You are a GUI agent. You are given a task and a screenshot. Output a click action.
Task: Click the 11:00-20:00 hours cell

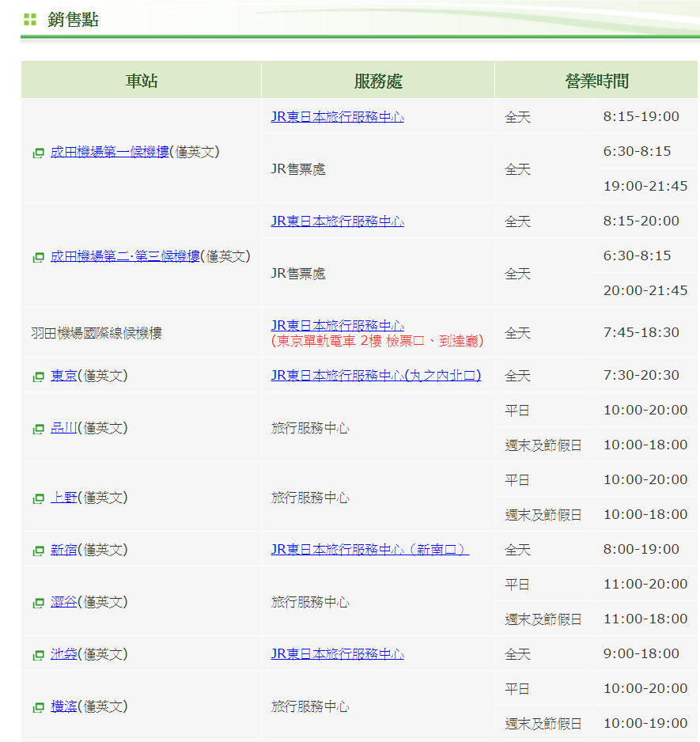645,584
